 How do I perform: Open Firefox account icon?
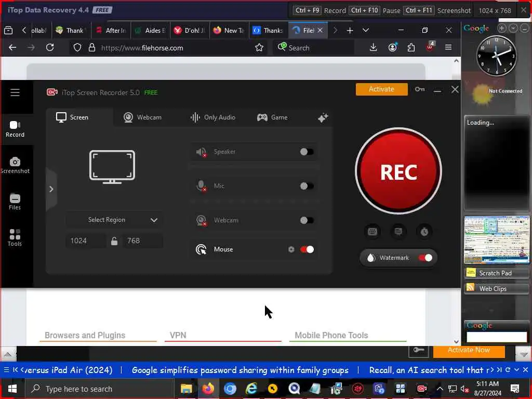393,47
